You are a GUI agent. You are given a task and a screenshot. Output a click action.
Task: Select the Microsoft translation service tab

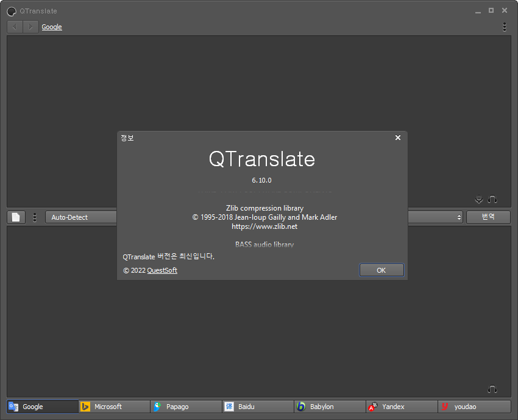115,407
